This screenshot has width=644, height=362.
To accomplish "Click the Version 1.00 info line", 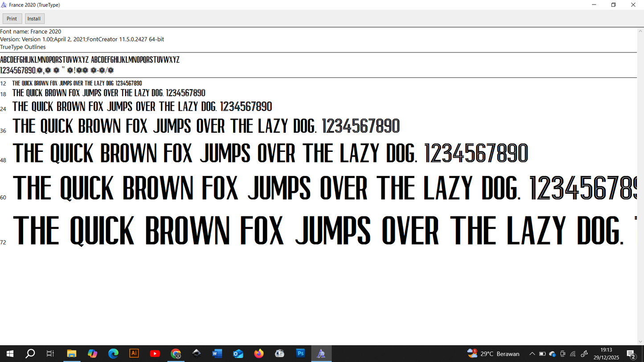I will click(82, 39).
